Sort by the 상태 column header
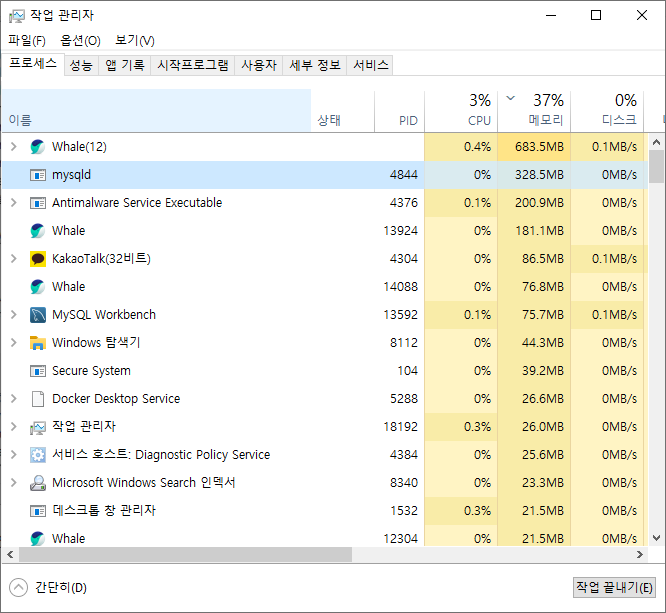 tap(343, 110)
